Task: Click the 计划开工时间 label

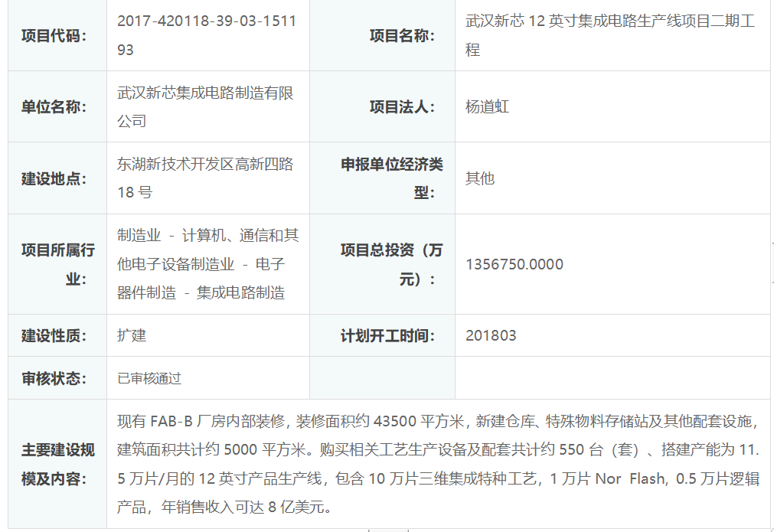Action: (x=388, y=335)
